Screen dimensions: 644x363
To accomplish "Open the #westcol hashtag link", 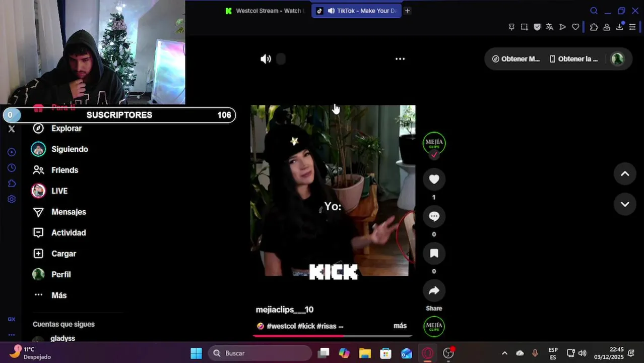I will [281, 326].
